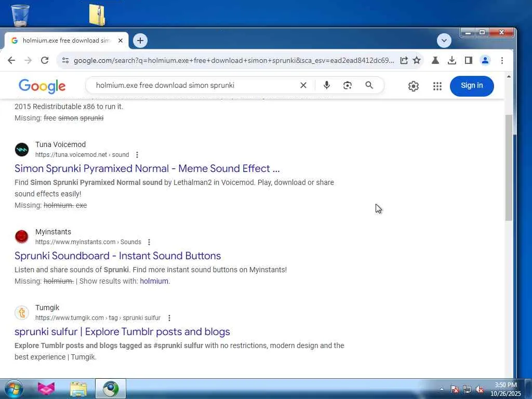Select the browser taskbar button
Viewport: 532px width, 399px height.
[111, 389]
